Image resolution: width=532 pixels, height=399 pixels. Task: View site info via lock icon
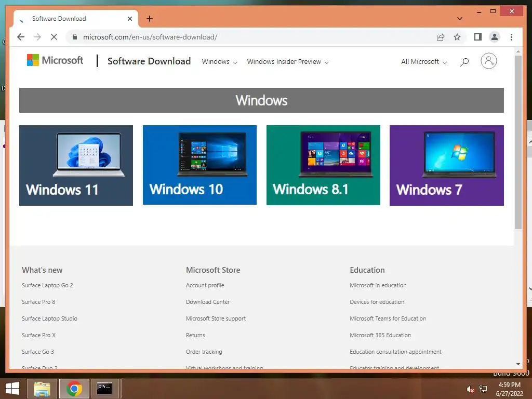75,37
